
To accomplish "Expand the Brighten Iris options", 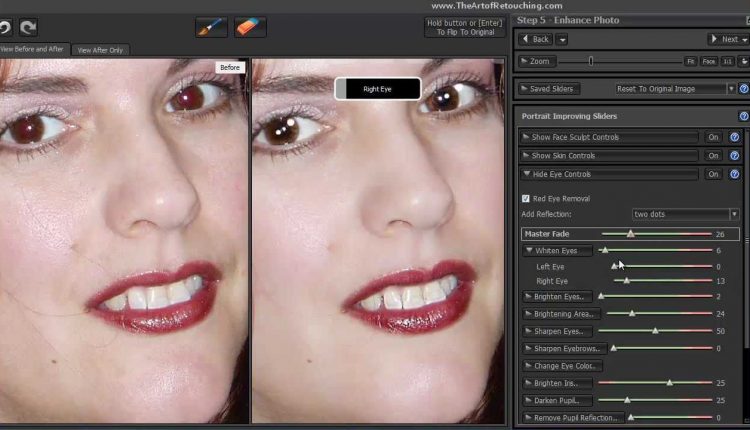I will click(x=557, y=383).
